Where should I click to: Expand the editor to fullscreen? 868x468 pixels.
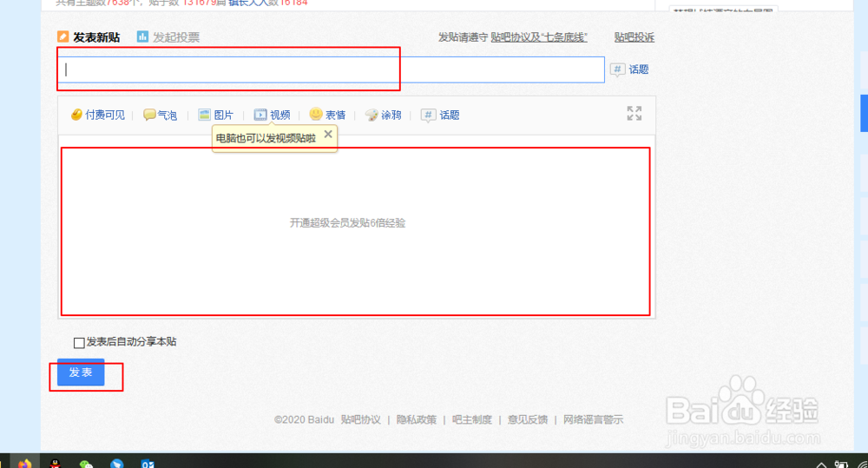pos(635,114)
